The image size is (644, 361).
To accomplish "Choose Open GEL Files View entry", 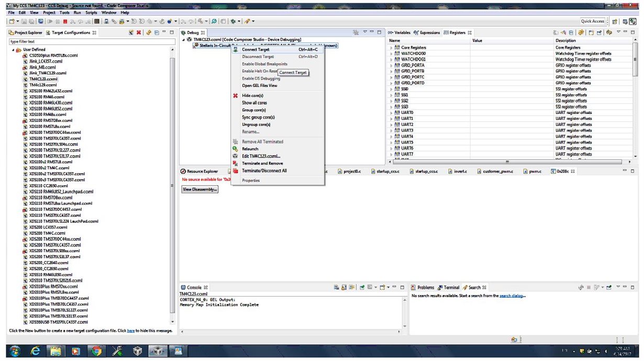I will click(x=277, y=85).
